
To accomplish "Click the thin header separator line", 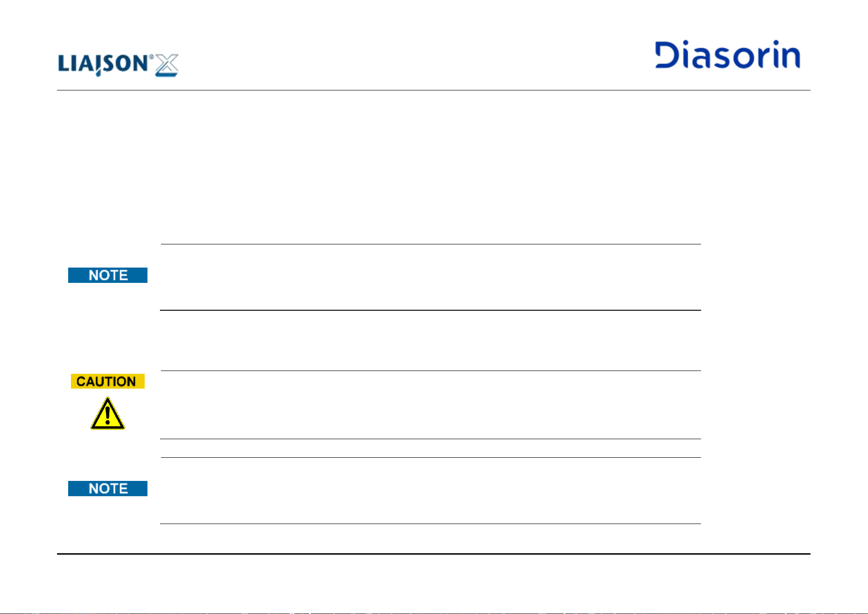I will (434, 90).
